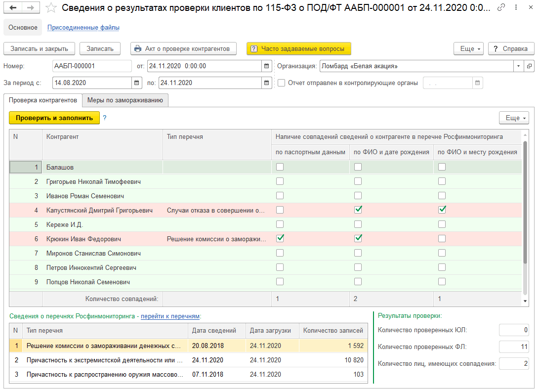This screenshot has width=540, height=392.
Task: Close the document with the X button
Action: (531, 7)
